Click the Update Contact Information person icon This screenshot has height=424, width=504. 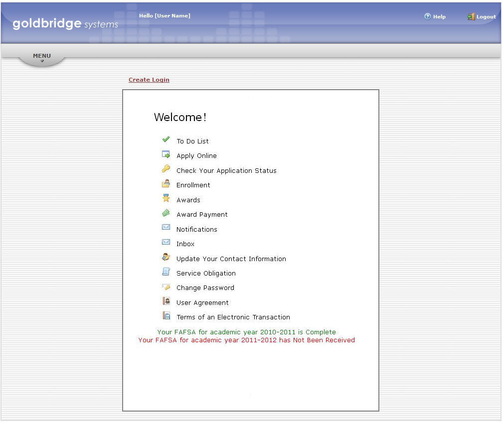point(166,257)
